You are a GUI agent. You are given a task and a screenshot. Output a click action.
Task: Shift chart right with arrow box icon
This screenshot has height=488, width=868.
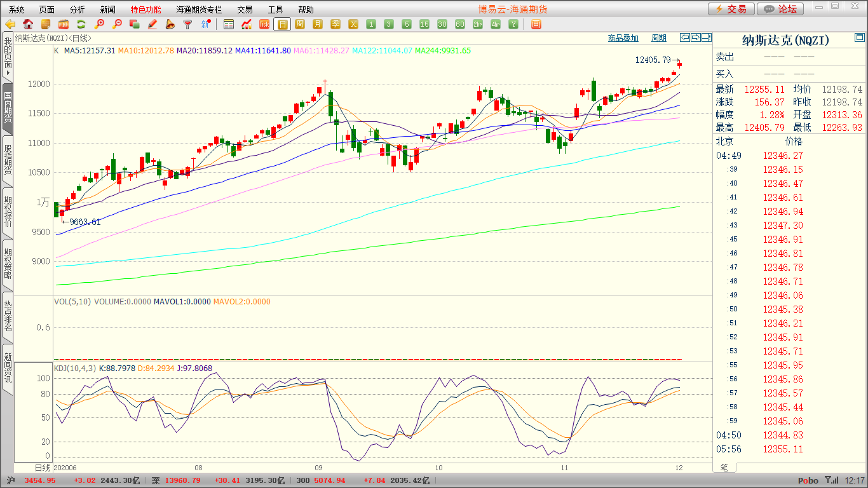coord(695,37)
